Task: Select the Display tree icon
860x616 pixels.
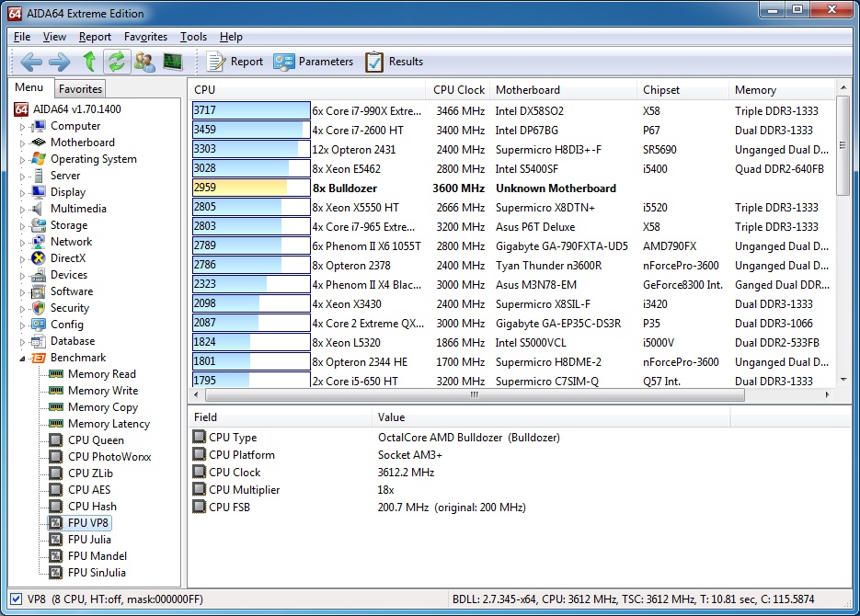Action: (39, 192)
